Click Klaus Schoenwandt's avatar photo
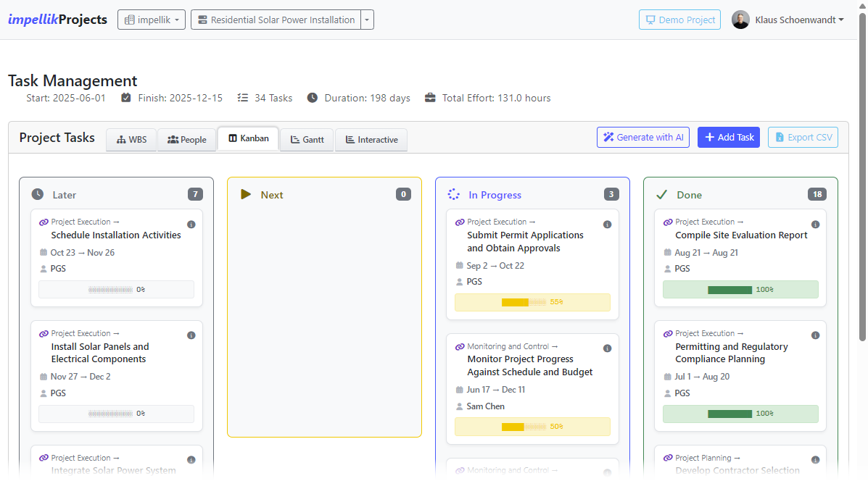 click(x=740, y=20)
